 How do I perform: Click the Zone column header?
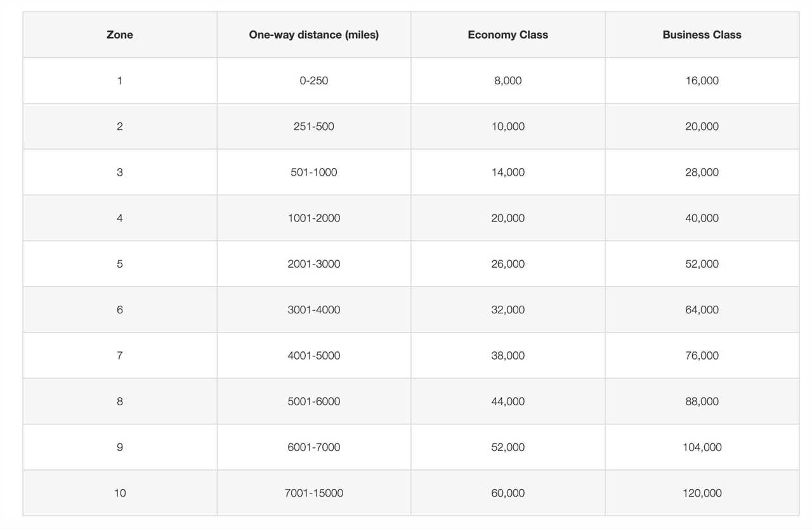pyautogui.click(x=120, y=35)
